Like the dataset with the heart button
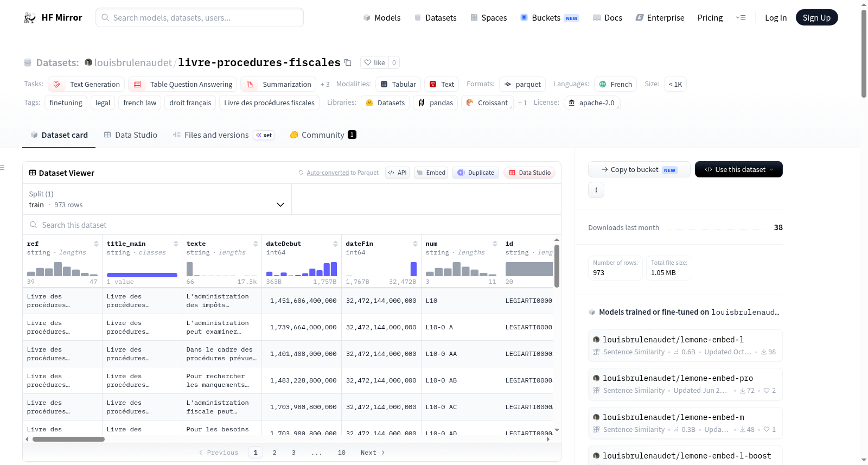Screen dimensions: 868x465 tap(375, 62)
